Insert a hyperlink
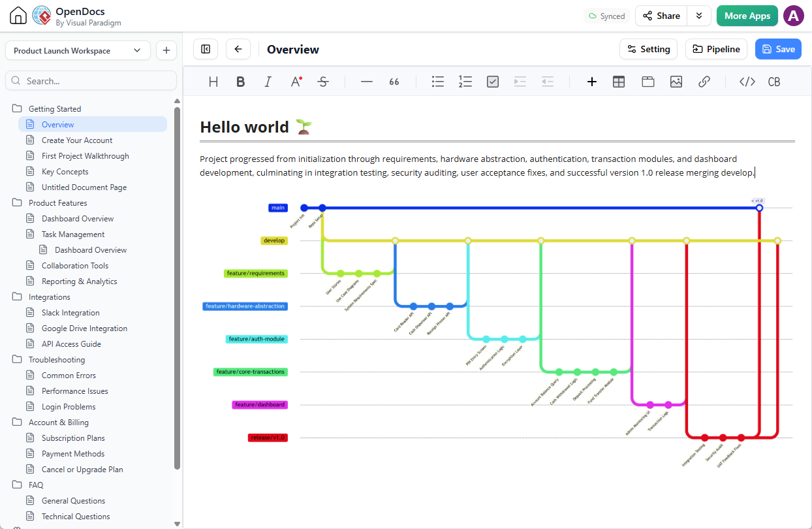This screenshot has height=529, width=812. click(704, 82)
